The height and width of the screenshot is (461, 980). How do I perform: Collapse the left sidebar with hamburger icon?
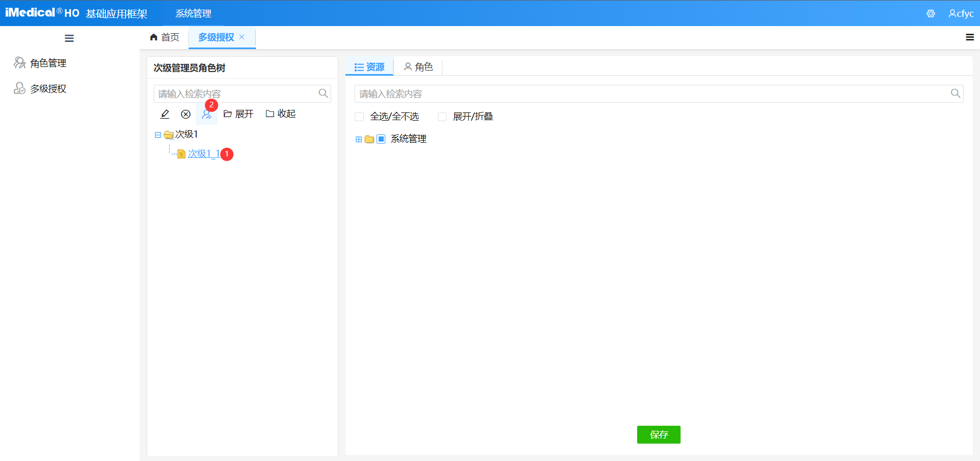coord(69,38)
